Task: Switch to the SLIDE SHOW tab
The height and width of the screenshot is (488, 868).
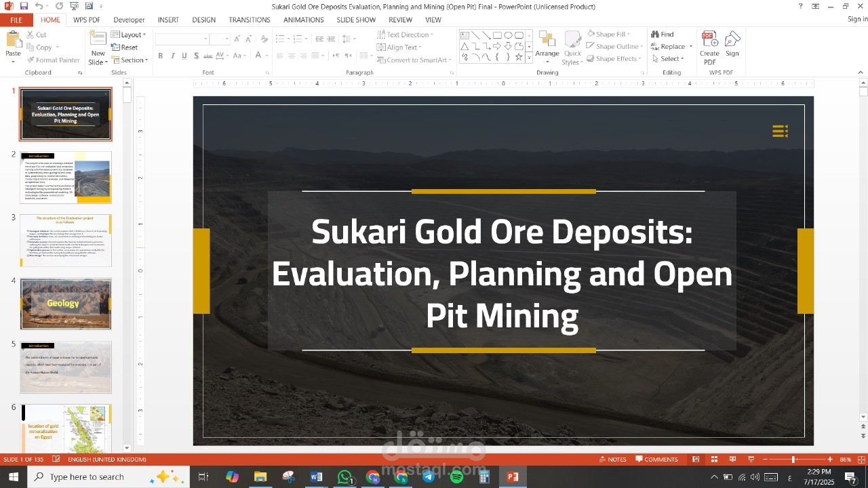Action: 356,20
